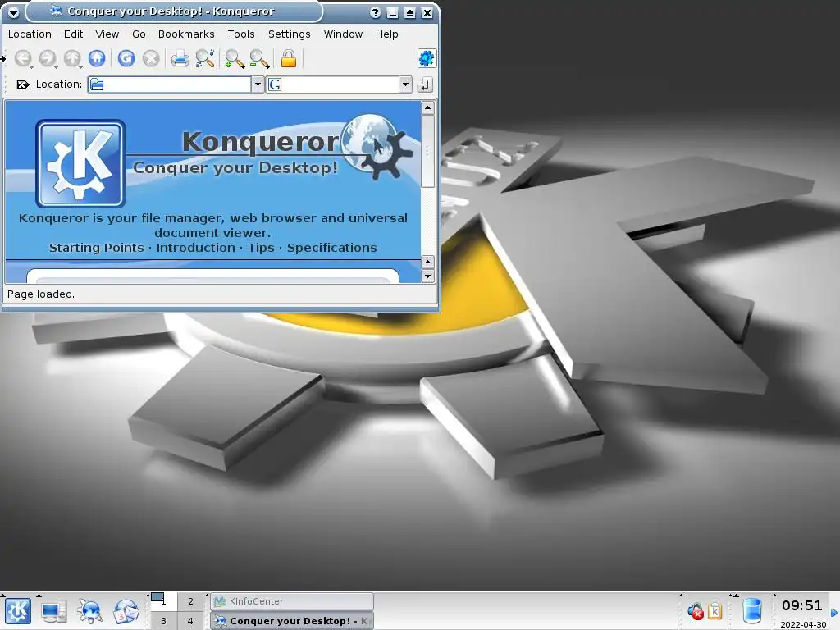Clear the Location bar with black arrow icon
840x630 pixels.
point(22,84)
